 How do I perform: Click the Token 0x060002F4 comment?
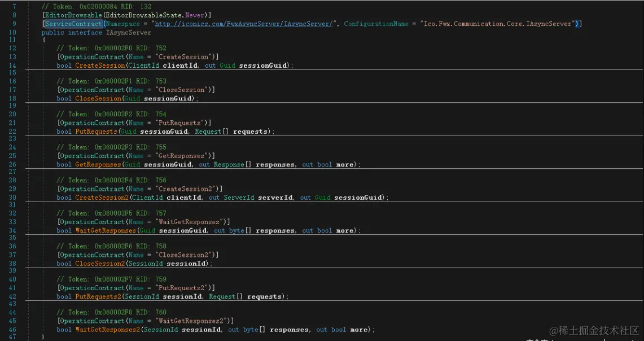[x=111, y=180]
